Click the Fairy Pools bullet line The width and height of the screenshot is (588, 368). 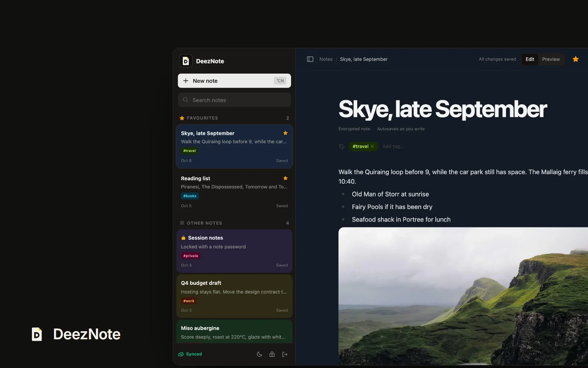(x=392, y=207)
